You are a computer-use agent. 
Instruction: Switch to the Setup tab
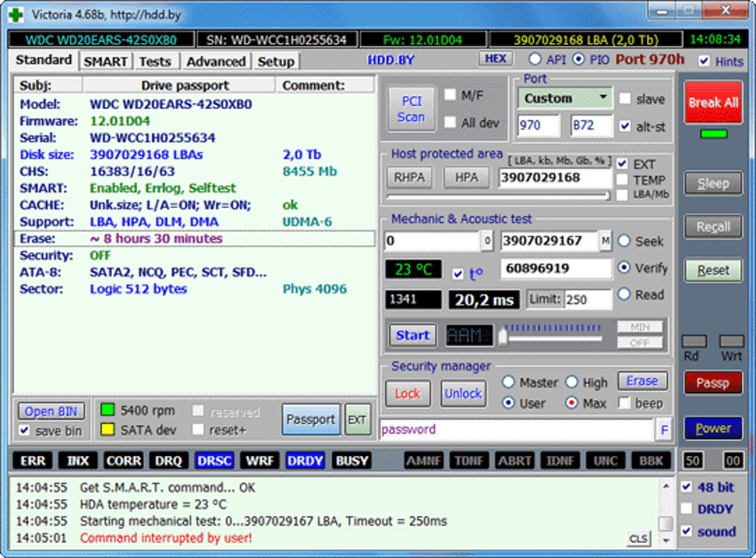point(276,62)
